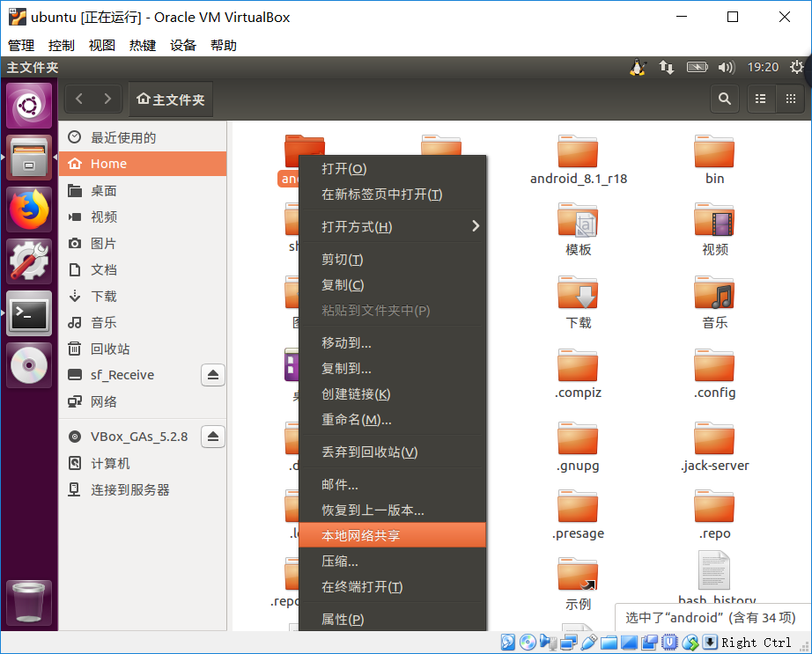Select the 模板 templates folder
Image resolution: width=812 pixels, height=654 pixels.
coord(578,230)
